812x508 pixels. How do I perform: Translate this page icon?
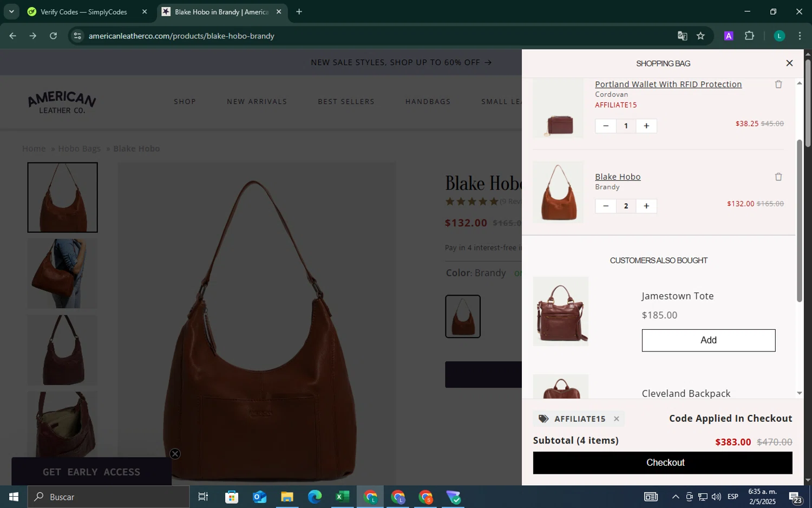(682, 36)
